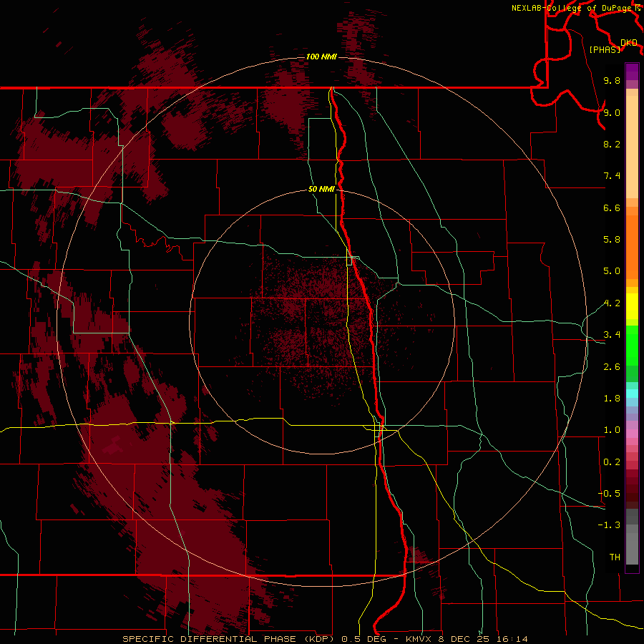This screenshot has height=644, width=644.
Task: Click the 1.0 scale value
Action: tap(612, 430)
